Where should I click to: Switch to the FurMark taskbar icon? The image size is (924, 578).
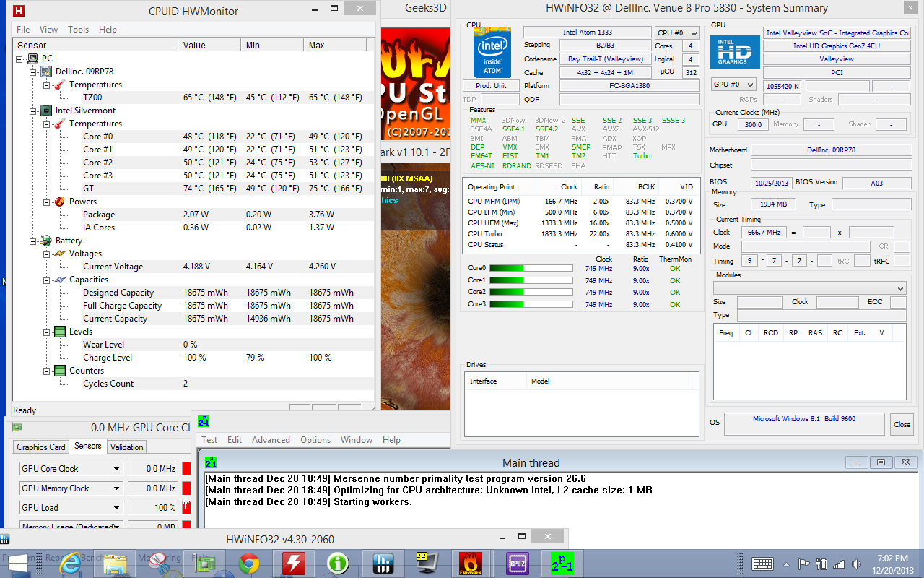(471, 563)
